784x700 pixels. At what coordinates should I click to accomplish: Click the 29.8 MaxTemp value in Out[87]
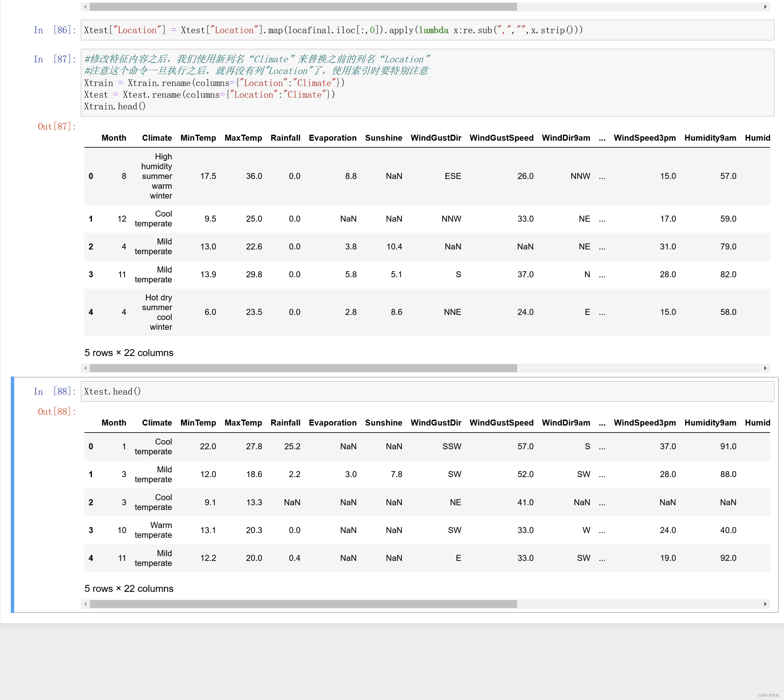(254, 274)
